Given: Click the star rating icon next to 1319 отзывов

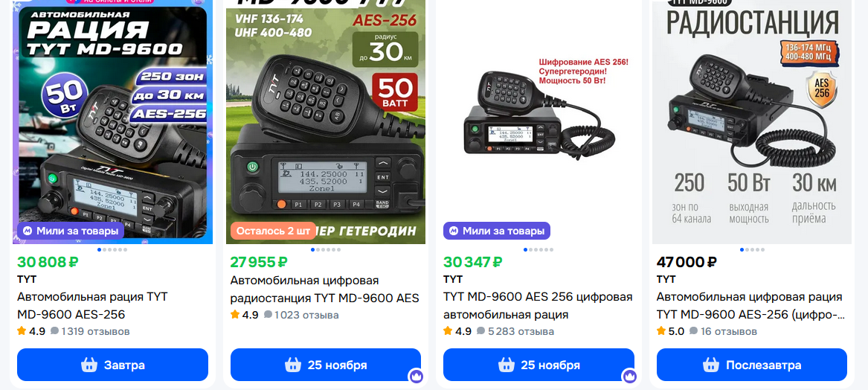Looking at the screenshot, I should tap(22, 331).
